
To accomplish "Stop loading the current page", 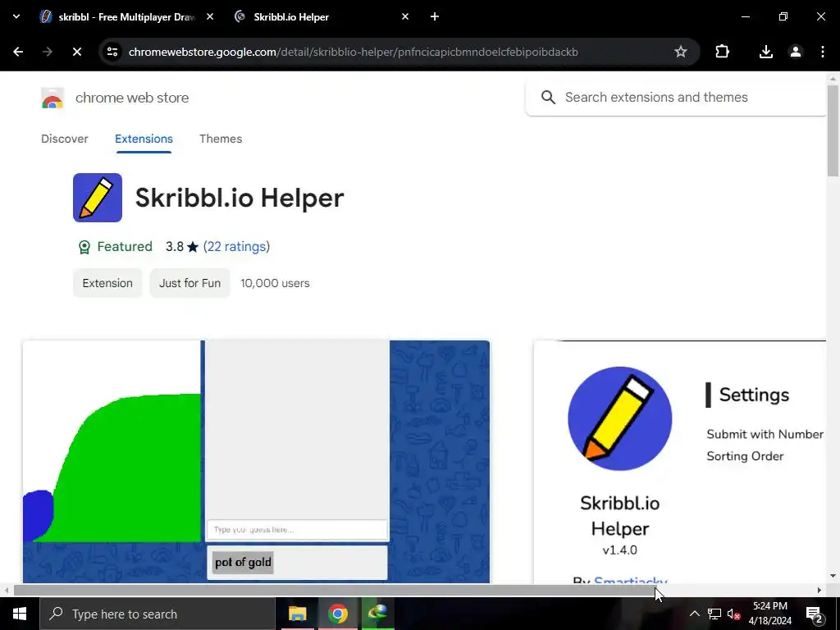I will (x=76, y=52).
